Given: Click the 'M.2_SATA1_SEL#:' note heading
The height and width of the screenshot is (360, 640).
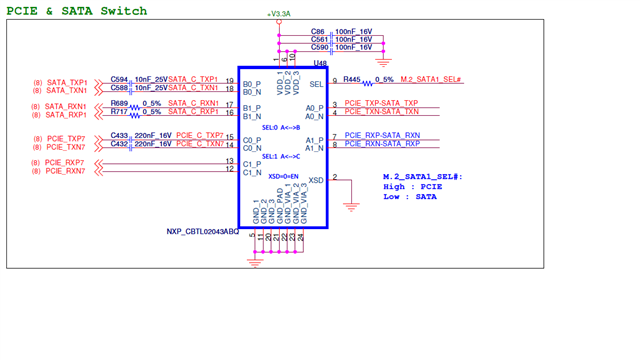Looking at the screenshot, I should pyautogui.click(x=423, y=177).
